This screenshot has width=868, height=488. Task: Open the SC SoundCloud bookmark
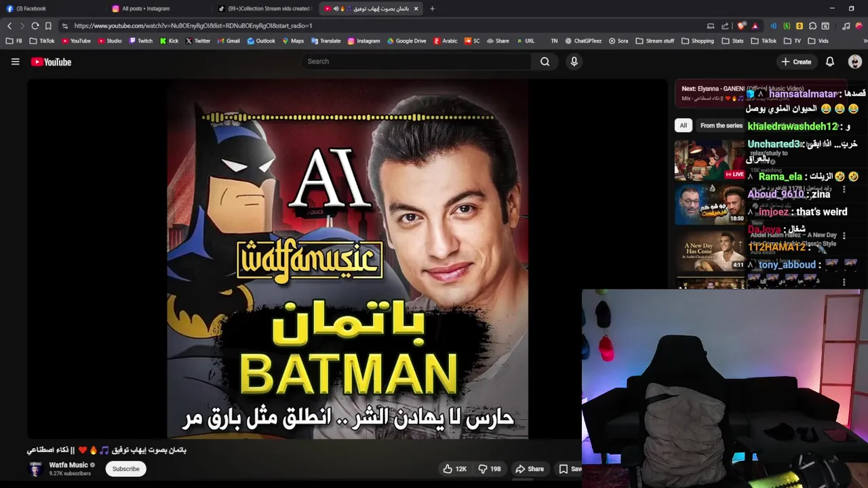point(472,41)
